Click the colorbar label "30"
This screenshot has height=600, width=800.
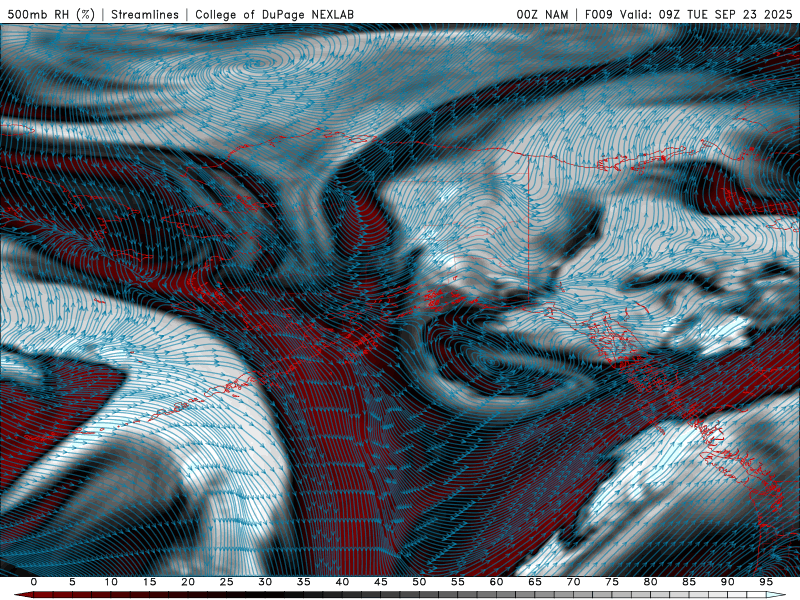click(265, 582)
